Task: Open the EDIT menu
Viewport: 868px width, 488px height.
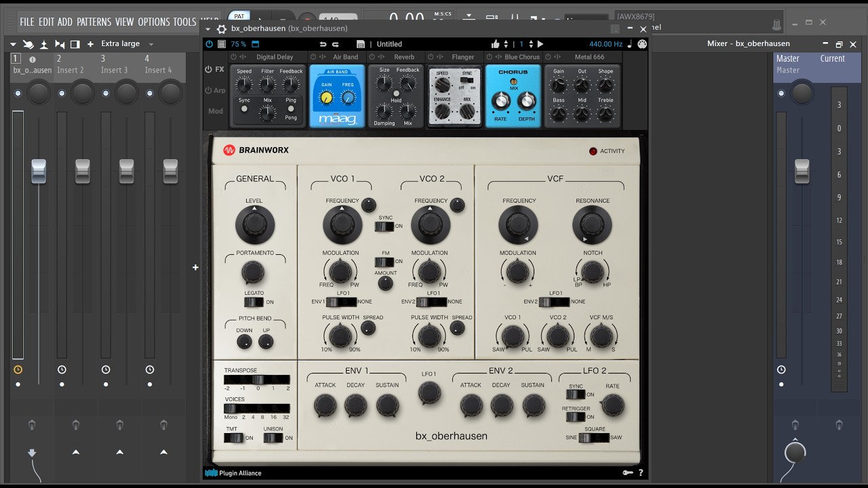Action: (x=46, y=22)
